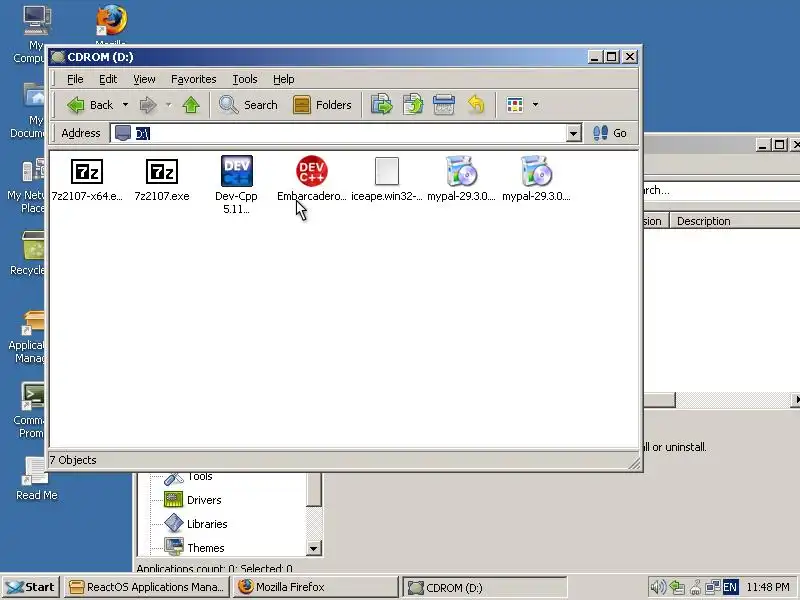Switch to Mozilla Firefox taskbar button
Image resolution: width=800 pixels, height=600 pixels.
click(315, 587)
